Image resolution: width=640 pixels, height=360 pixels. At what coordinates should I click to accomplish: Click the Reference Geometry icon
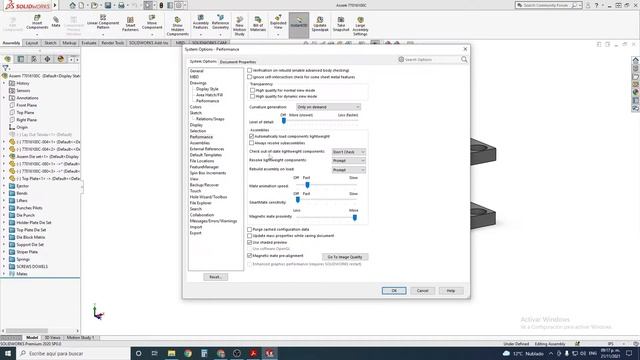[x=220, y=22]
